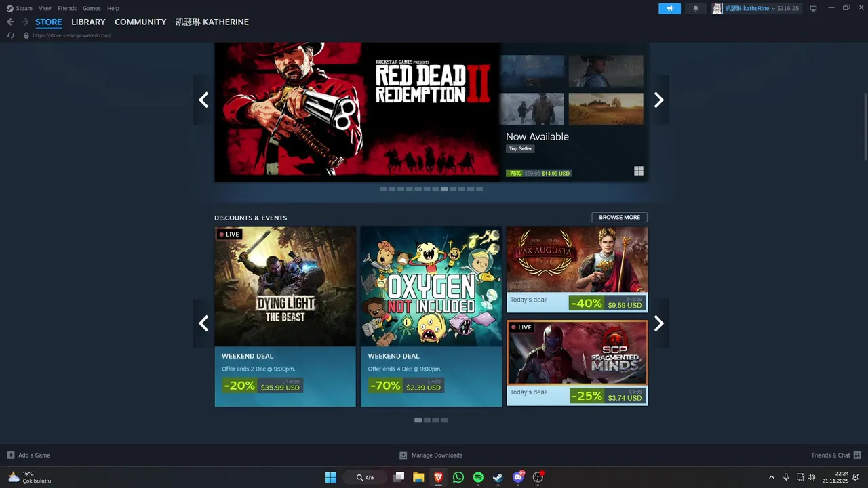Select the STORE tab
This screenshot has height=488, width=868.
tap(49, 22)
